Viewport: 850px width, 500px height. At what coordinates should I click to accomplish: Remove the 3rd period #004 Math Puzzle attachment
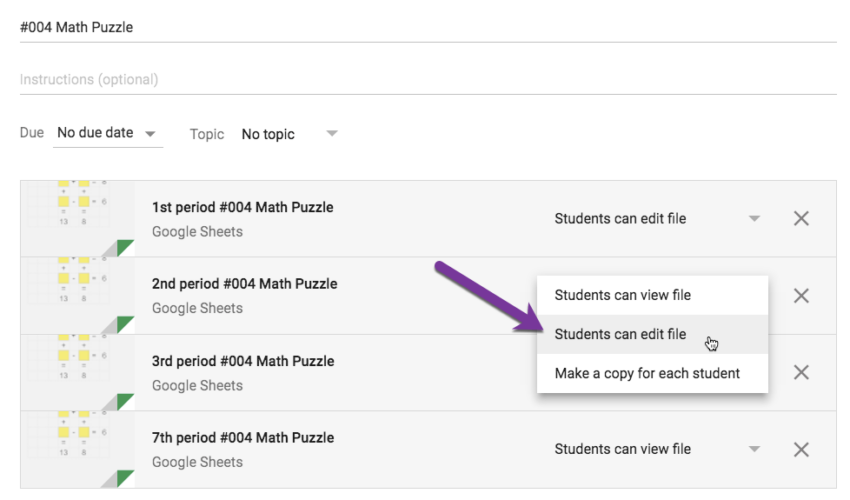pyautogui.click(x=801, y=373)
